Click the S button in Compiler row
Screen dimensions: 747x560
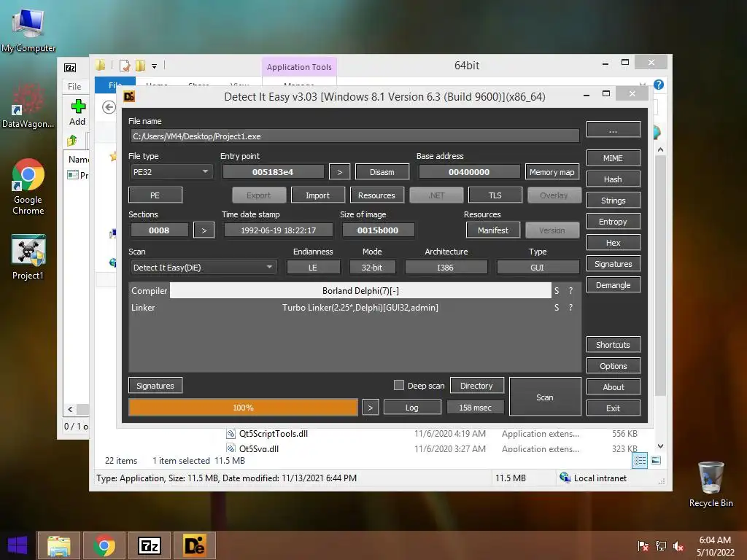tap(557, 290)
